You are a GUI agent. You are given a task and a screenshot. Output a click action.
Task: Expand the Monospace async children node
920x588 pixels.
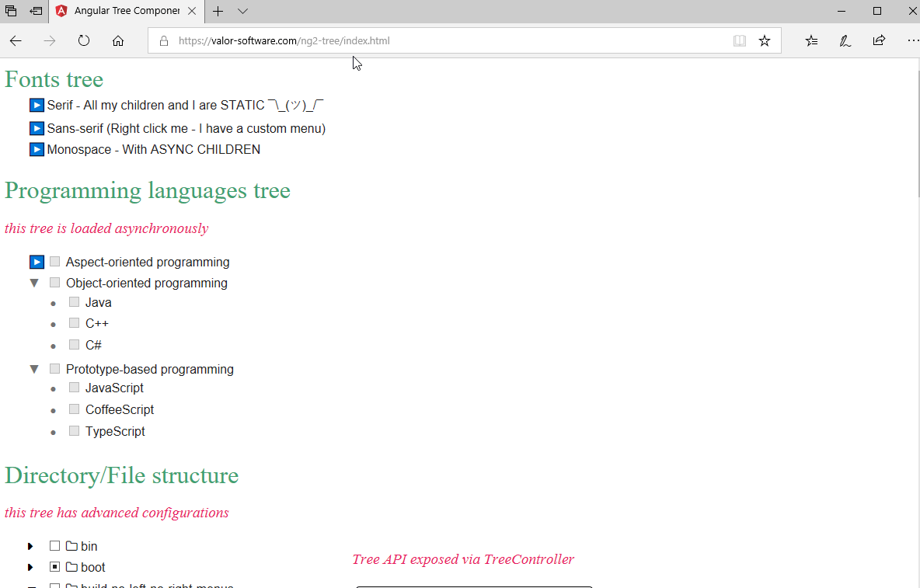[x=37, y=149]
